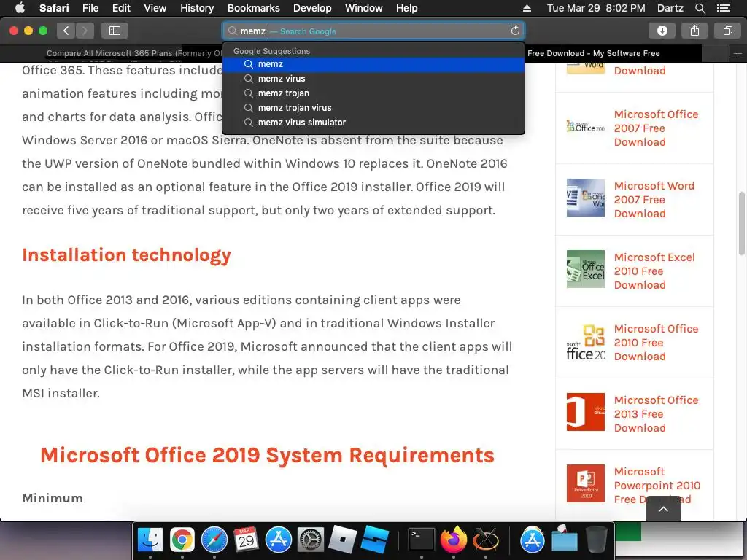This screenshot has height=560, width=747.
Task: Open the Safari application menu
Action: (54, 8)
